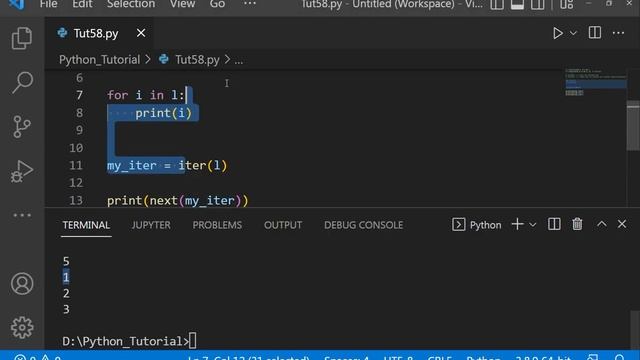Toggle the primary side bar layout icon

click(497, 4)
